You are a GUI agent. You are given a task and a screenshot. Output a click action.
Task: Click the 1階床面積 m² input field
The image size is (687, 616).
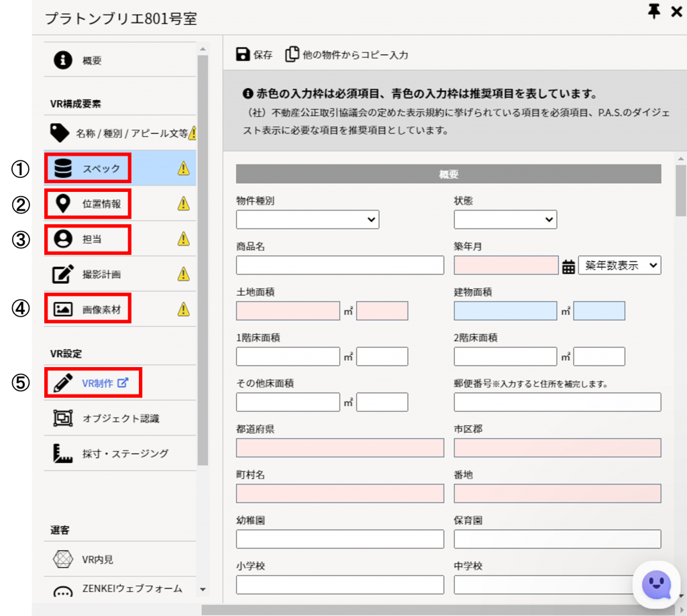coord(288,356)
